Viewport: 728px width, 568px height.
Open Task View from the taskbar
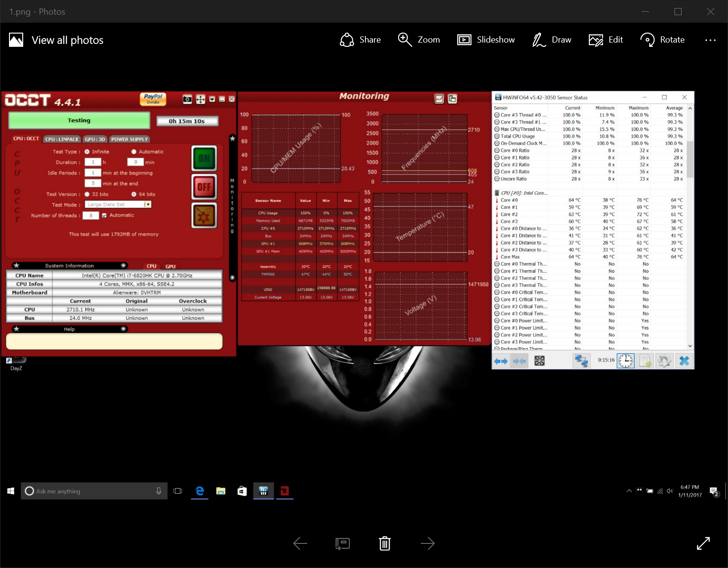tap(178, 491)
